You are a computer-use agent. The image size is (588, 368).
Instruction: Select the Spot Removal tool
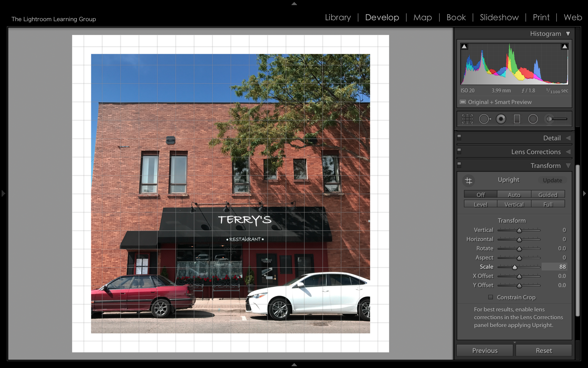[485, 119]
